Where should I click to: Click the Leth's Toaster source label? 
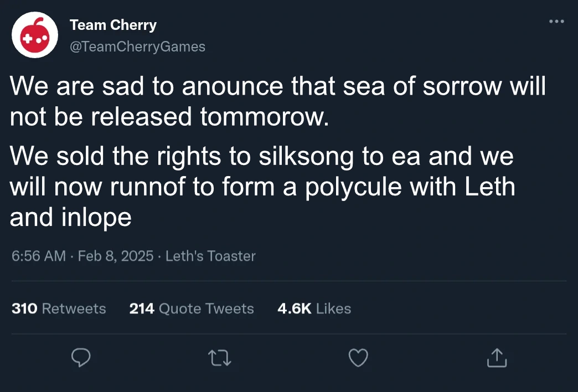point(210,256)
